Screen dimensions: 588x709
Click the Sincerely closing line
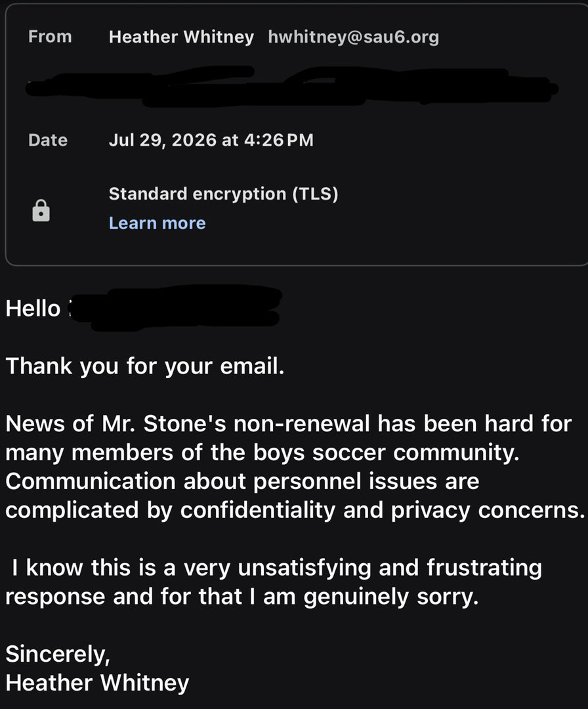(58, 655)
